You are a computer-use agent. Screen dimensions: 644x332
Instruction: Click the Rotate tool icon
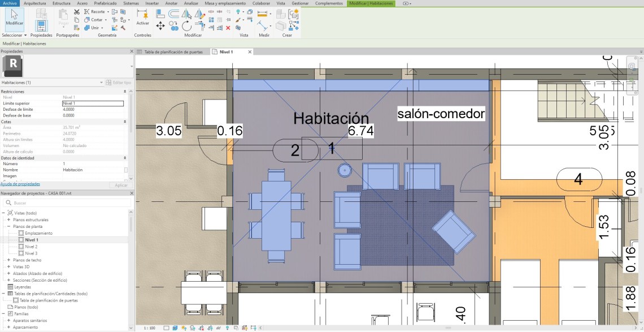pyautogui.click(x=186, y=26)
